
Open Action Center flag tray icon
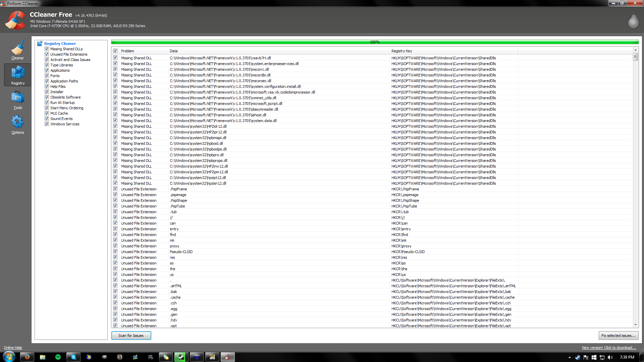coord(586,357)
